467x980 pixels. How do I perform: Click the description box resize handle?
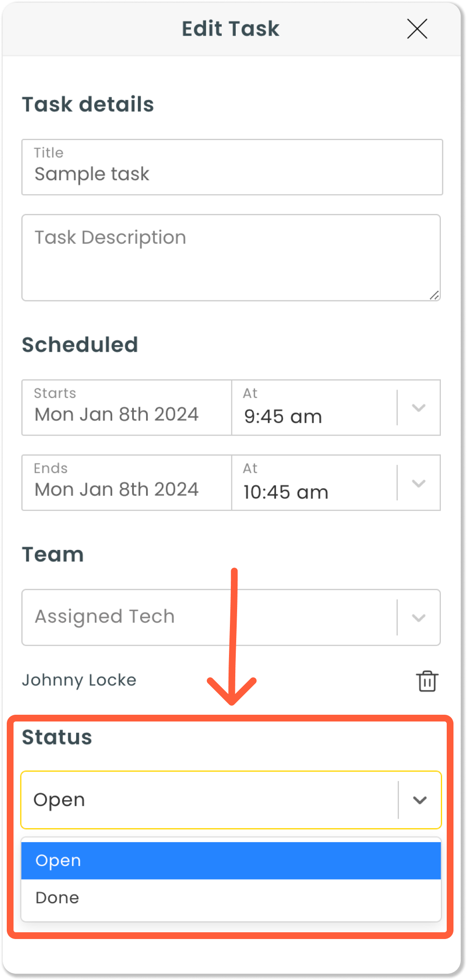pos(434,295)
